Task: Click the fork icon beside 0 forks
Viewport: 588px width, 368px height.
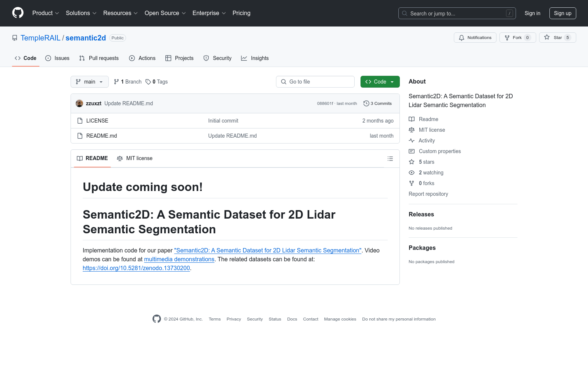Action: point(412,183)
